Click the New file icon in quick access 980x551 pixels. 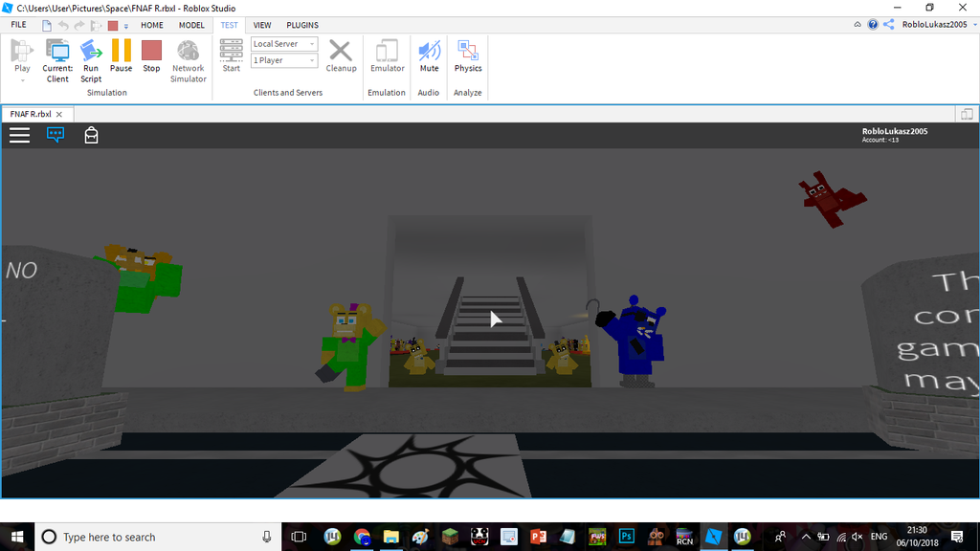(x=47, y=26)
